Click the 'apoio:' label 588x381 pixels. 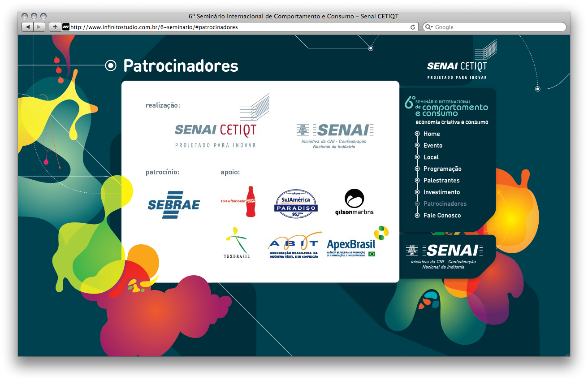[x=230, y=172]
